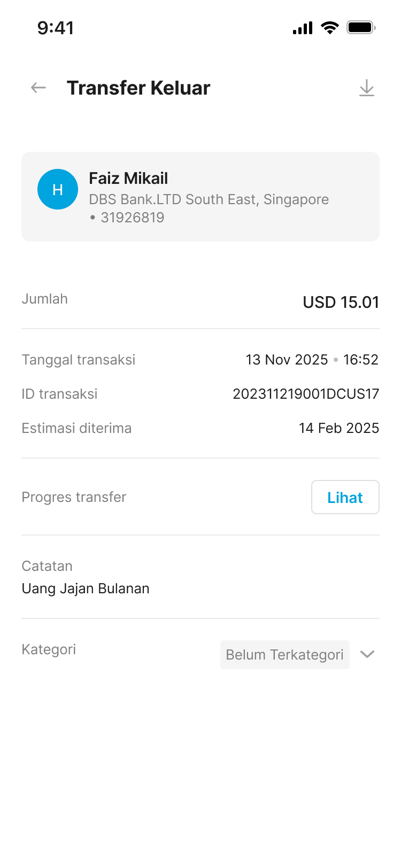Tap the Transfer Keluar page title
401x868 pixels.
click(x=138, y=88)
